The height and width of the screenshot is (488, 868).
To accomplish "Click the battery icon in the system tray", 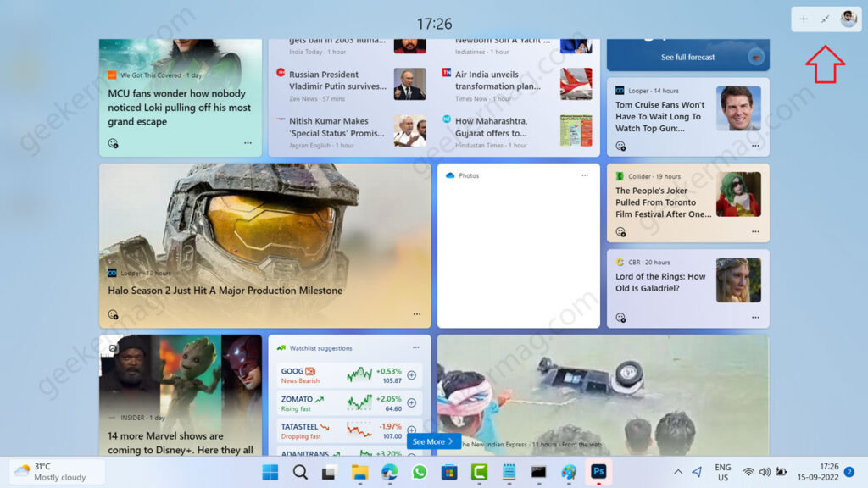I will pos(781,472).
